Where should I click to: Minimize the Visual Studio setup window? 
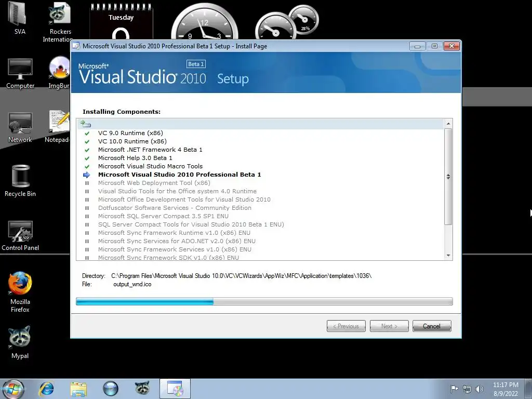(x=417, y=46)
